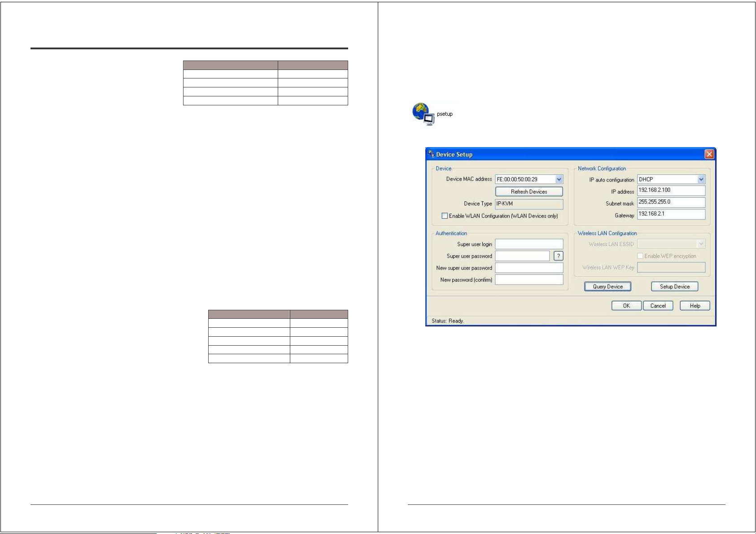
Task: Toggle Enable WEP encryption checkbox
Action: point(640,256)
